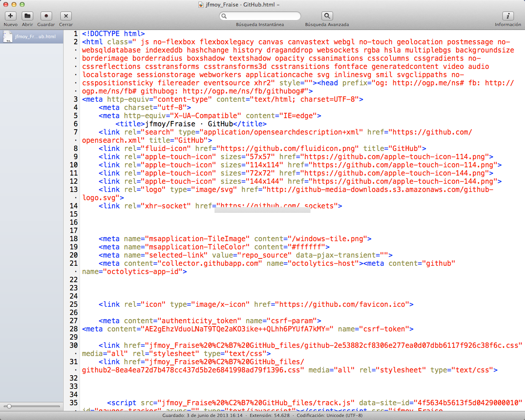
Task: Adjust the sidebar zoom slider knob
Action: pyautogui.click(x=9, y=406)
